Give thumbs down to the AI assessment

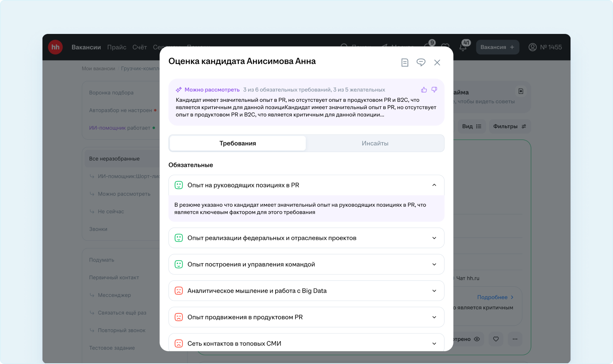[x=434, y=90]
